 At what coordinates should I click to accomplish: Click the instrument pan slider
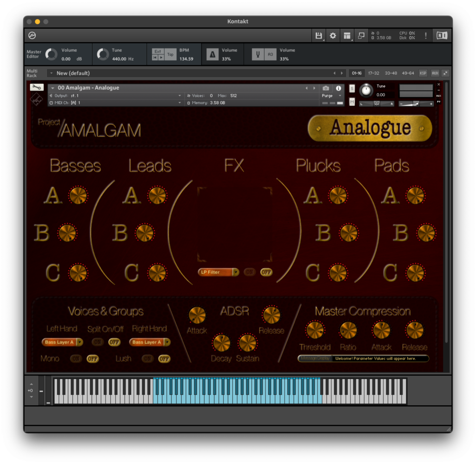coord(377,104)
